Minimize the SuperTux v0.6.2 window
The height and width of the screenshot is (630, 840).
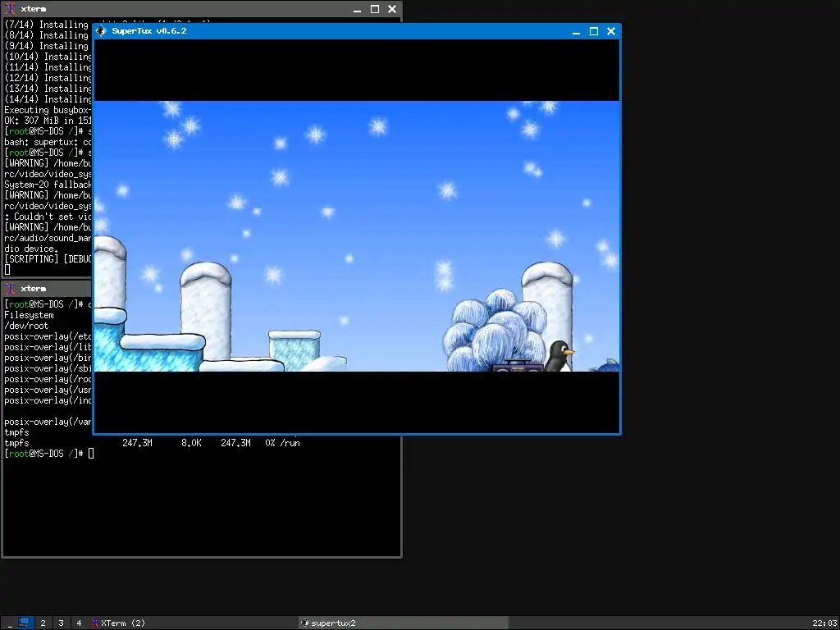576,32
